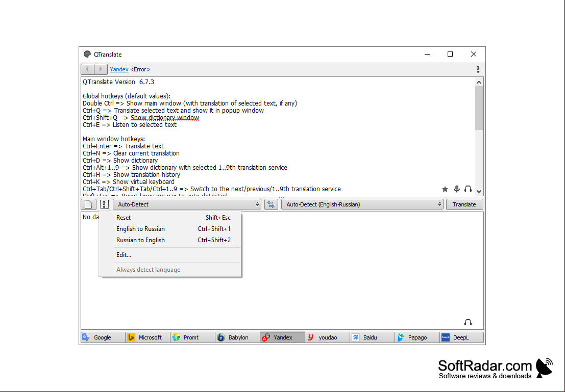Switch to the Promt translation service
The width and height of the screenshot is (565, 392).
(x=193, y=337)
